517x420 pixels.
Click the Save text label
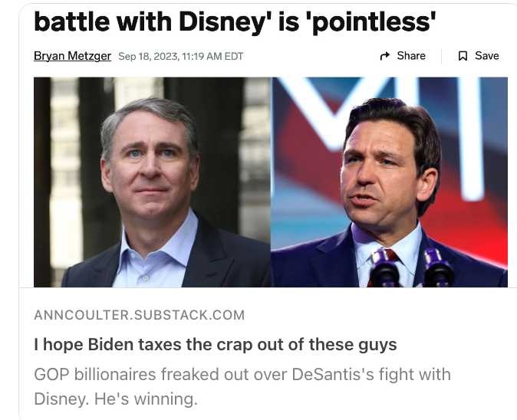[486, 56]
